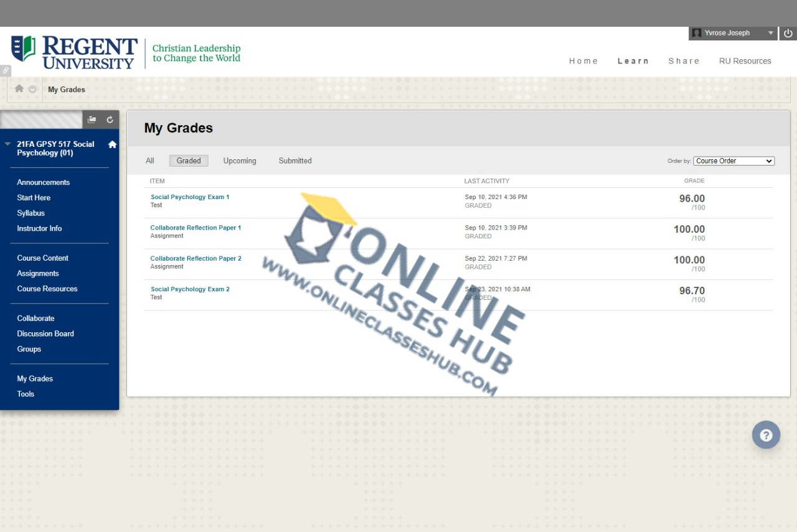Select the Submitted grades filter
This screenshot has height=532, width=797.
pos(295,161)
